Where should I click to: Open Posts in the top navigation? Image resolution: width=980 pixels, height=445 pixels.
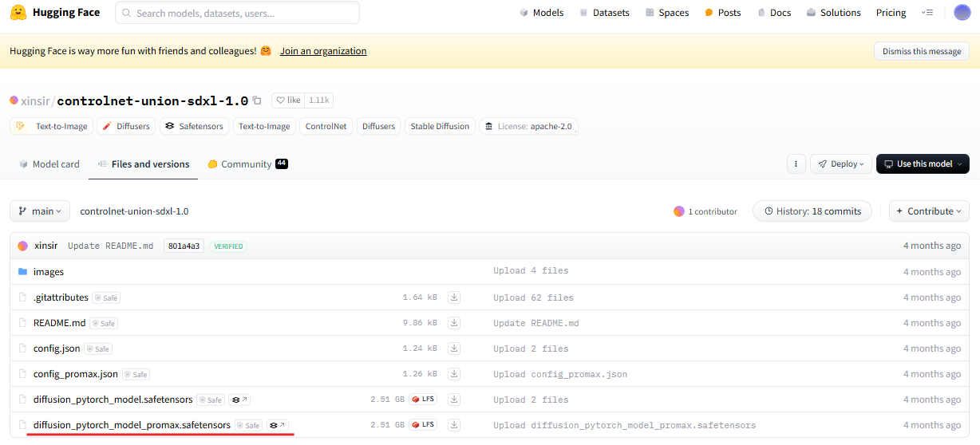click(723, 13)
